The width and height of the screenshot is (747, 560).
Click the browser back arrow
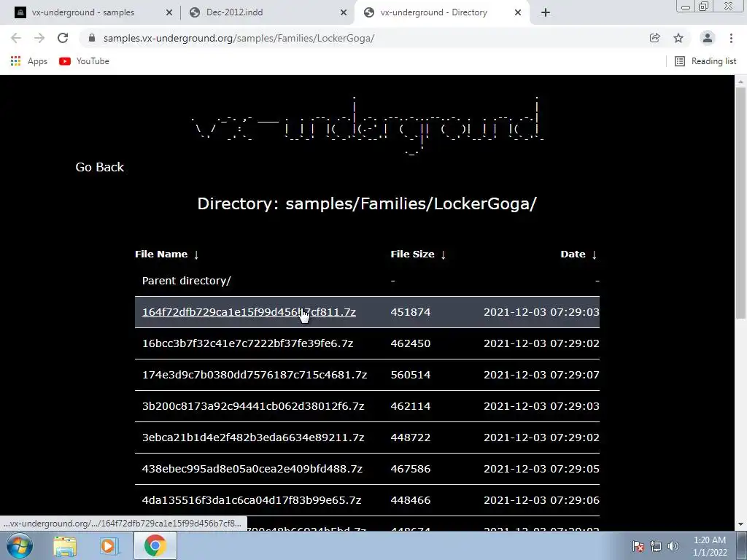point(16,38)
